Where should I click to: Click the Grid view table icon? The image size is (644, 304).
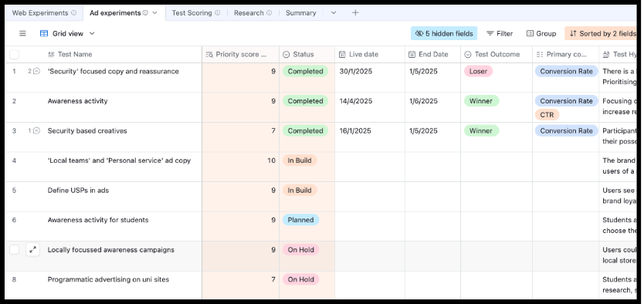(x=44, y=34)
